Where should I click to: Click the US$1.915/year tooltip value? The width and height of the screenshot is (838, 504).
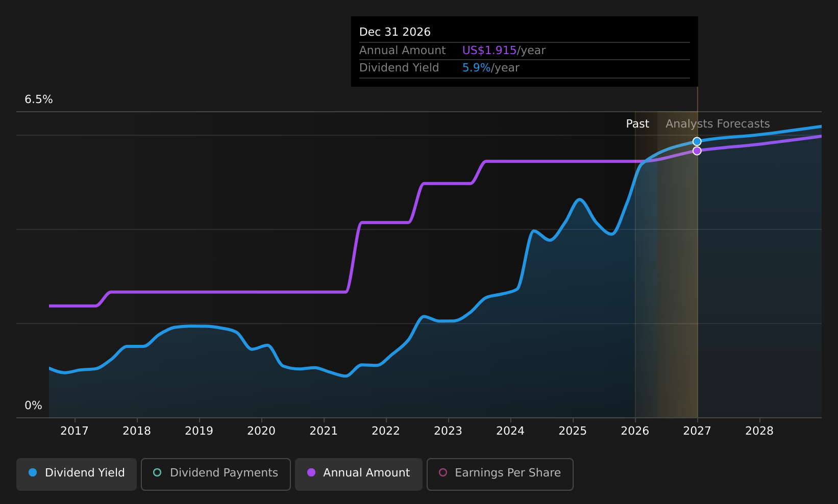coord(504,51)
